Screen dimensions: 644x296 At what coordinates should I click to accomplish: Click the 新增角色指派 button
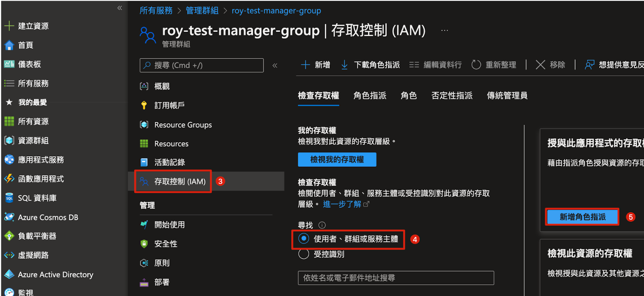point(582,217)
